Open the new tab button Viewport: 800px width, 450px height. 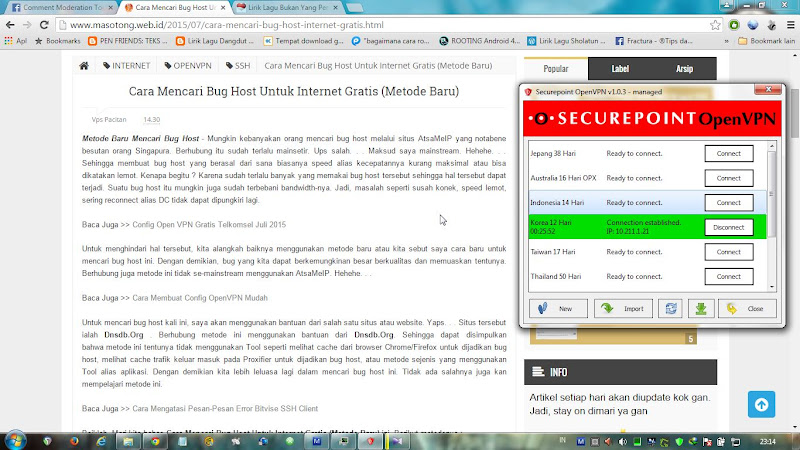click(x=354, y=8)
